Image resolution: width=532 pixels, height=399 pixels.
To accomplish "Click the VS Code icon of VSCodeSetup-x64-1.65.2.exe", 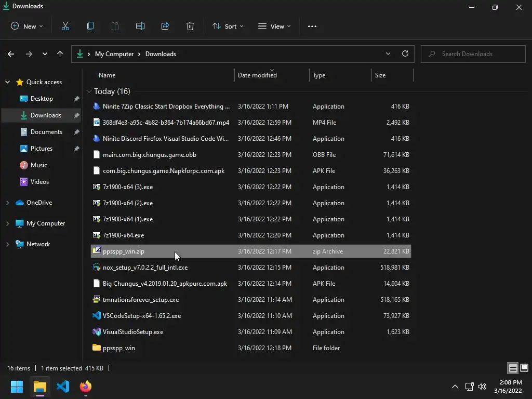I will 97,315.
